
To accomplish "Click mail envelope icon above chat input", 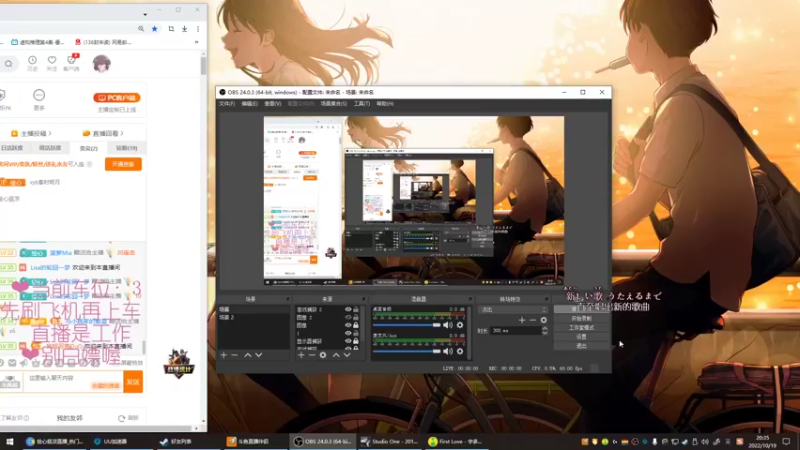I will [x=12, y=363].
